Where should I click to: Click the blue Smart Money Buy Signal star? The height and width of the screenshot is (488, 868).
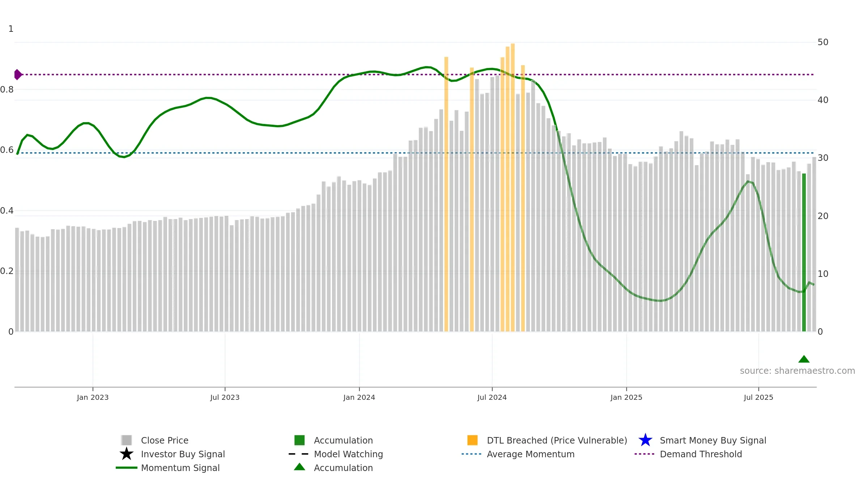[x=645, y=440]
